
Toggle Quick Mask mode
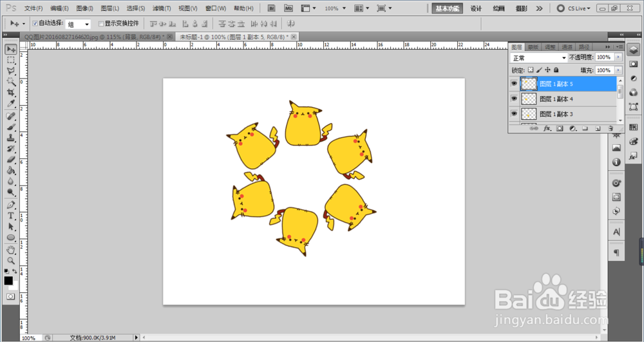[x=11, y=296]
